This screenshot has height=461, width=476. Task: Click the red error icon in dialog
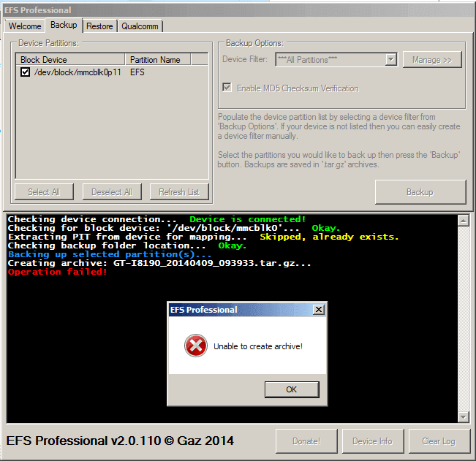click(196, 346)
